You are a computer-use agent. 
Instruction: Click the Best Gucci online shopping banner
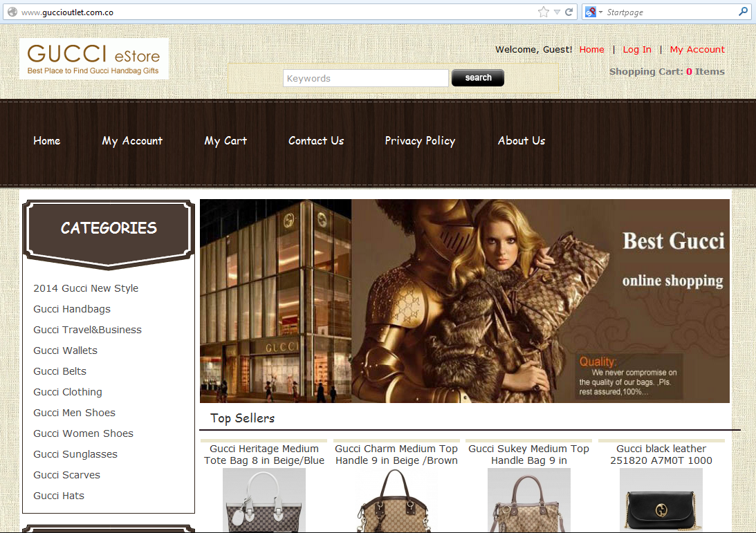coord(464,301)
